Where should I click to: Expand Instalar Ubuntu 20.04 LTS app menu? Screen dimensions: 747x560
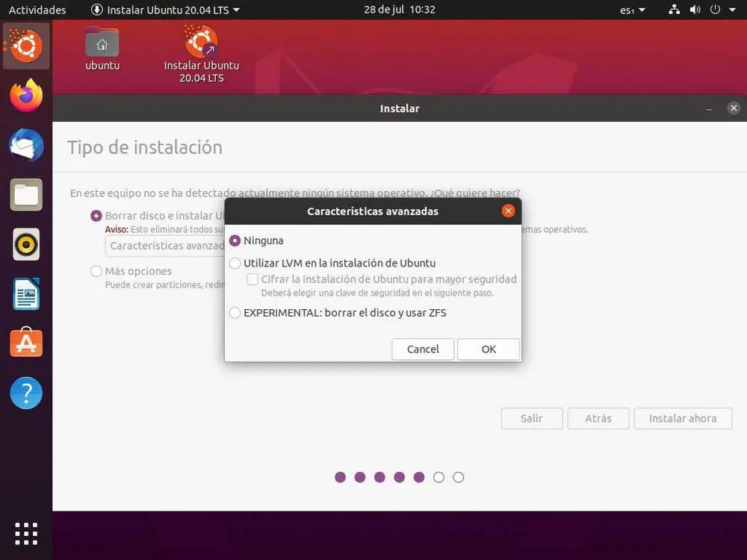tap(165, 10)
